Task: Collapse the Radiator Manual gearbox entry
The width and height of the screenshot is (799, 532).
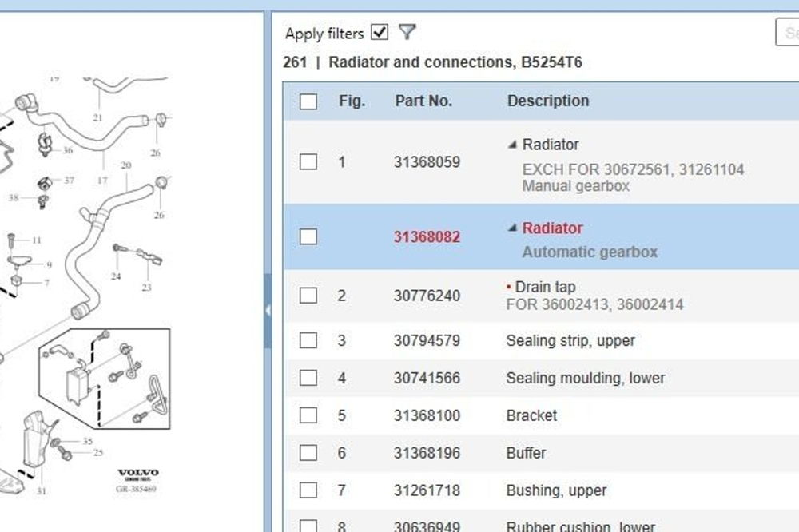Action: (512, 145)
